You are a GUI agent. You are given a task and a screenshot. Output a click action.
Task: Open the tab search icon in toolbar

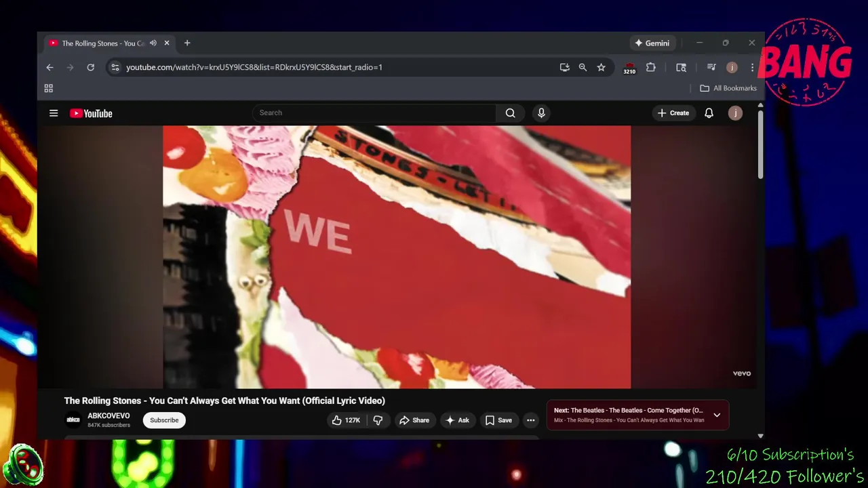[x=681, y=67]
